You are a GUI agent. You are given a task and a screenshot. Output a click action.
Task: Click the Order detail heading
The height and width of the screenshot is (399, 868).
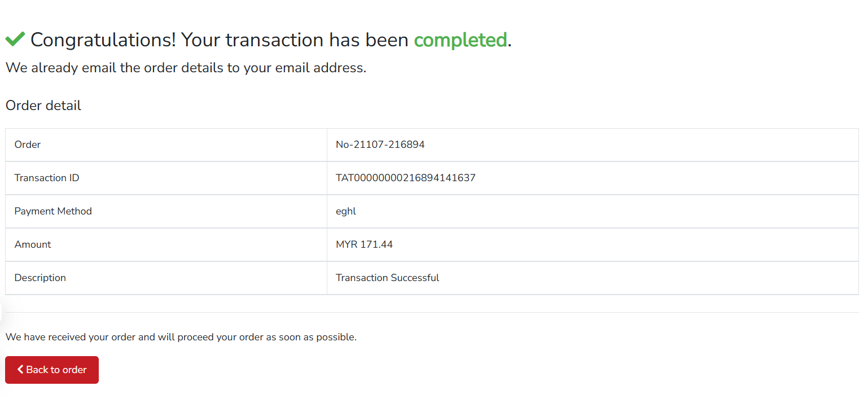43,106
